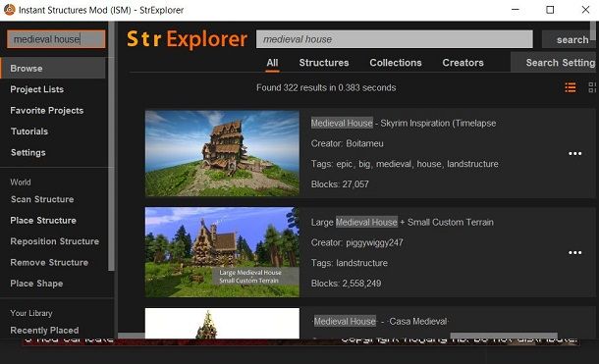Click the search button

coord(571,39)
